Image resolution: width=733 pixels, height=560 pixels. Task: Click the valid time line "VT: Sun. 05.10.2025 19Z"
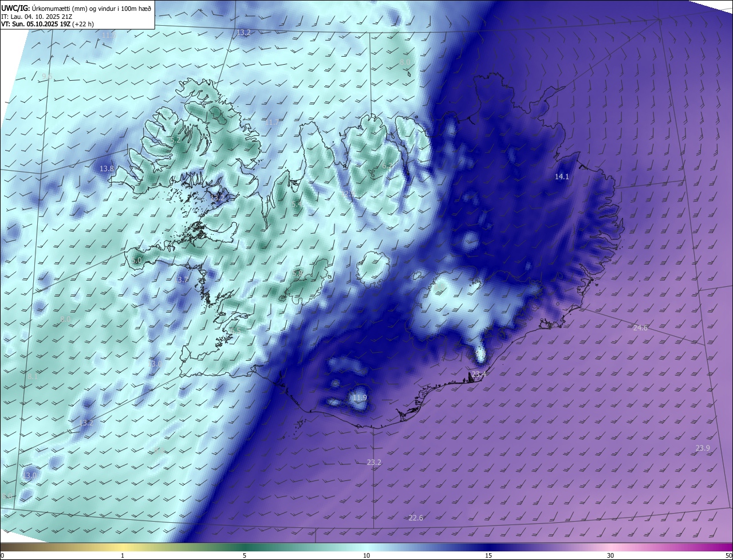pos(35,25)
